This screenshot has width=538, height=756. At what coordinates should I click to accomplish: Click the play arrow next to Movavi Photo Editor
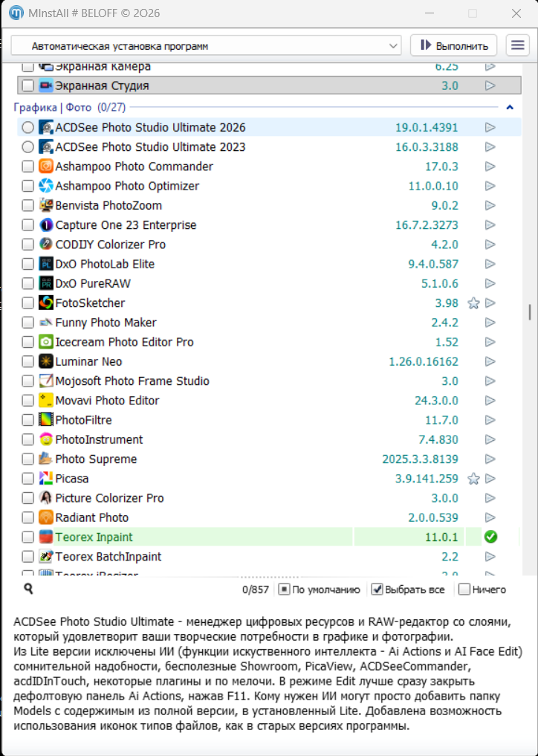pos(490,401)
